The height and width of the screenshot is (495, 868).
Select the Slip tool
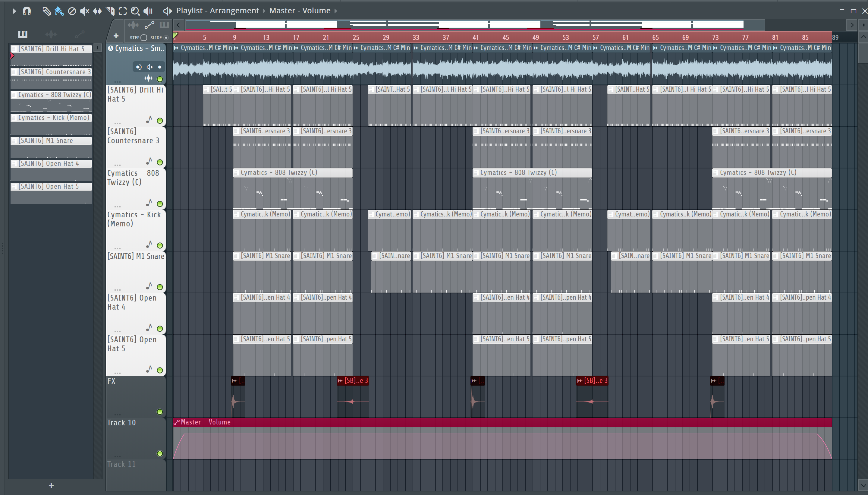tap(97, 11)
